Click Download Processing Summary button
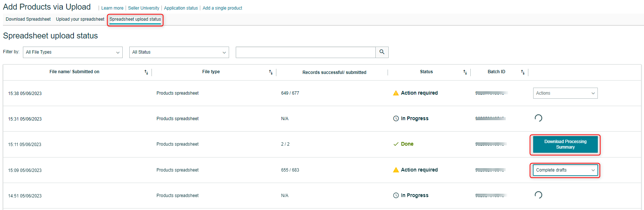 [x=565, y=144]
